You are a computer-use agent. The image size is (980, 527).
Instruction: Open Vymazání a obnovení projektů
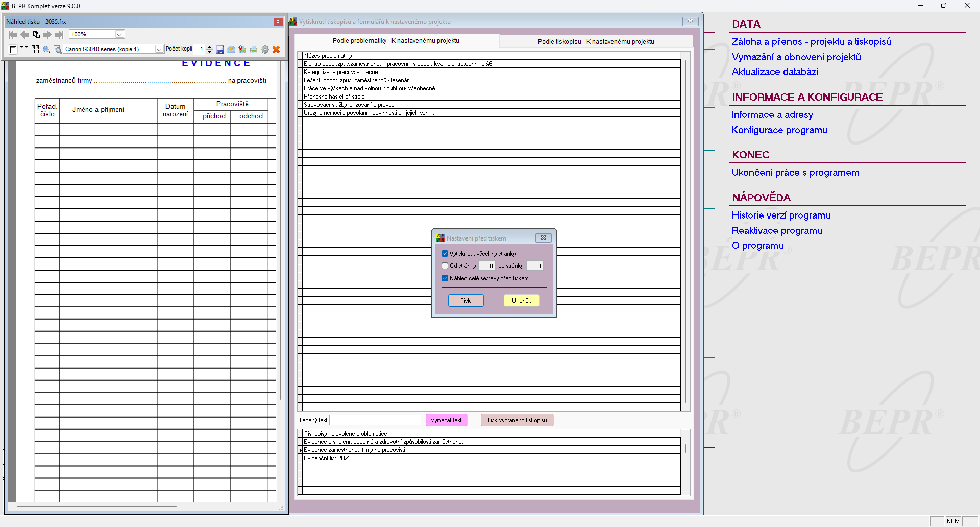point(796,57)
